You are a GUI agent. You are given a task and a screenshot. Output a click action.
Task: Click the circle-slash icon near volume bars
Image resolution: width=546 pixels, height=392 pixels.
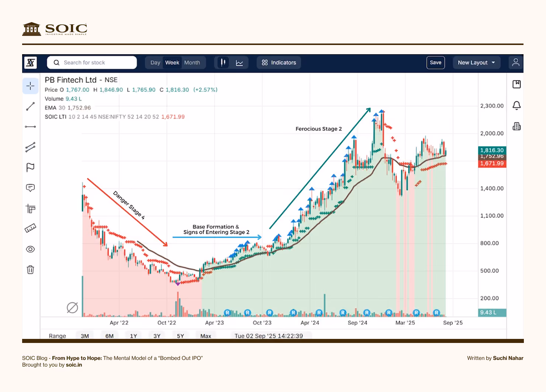[x=72, y=308]
